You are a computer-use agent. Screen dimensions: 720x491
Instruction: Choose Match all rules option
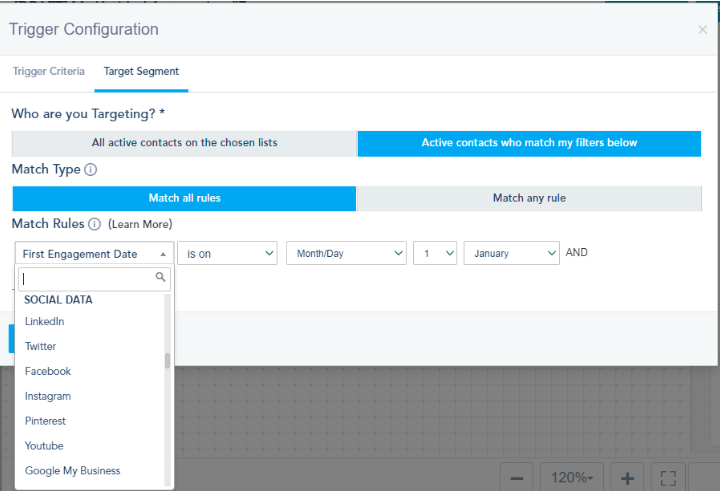(x=184, y=198)
